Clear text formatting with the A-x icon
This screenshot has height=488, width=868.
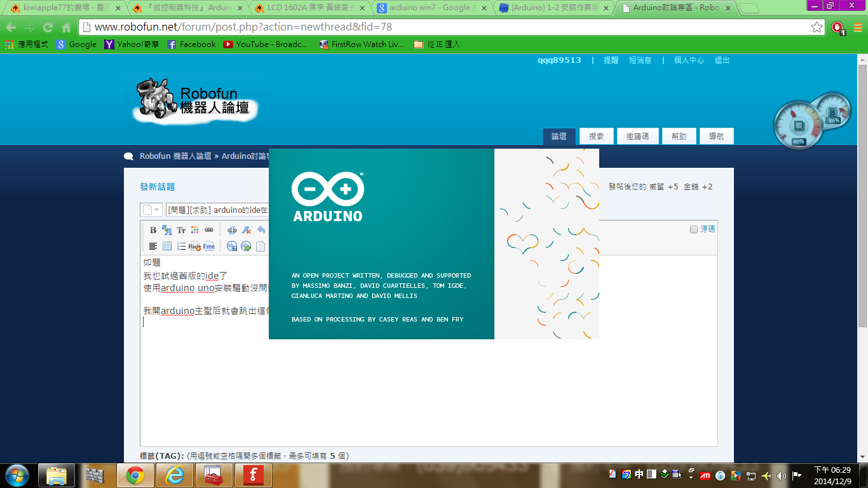[247, 230]
